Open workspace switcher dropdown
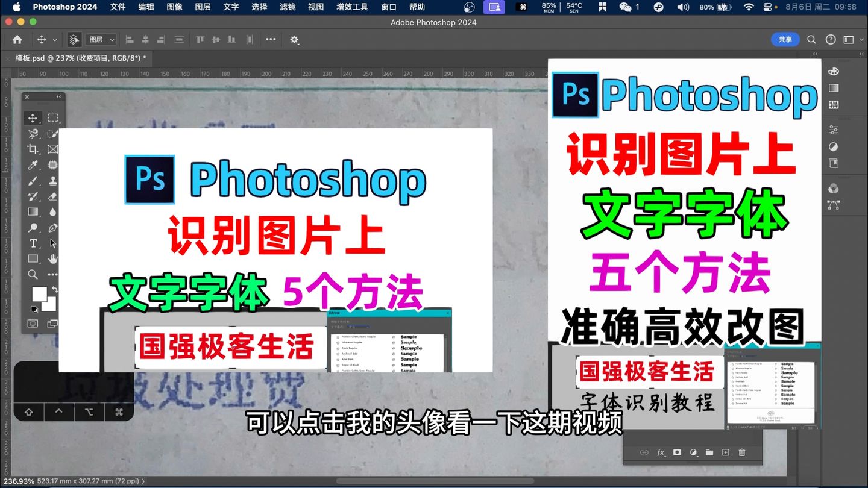Screen dimensions: 868x488 (852, 40)
